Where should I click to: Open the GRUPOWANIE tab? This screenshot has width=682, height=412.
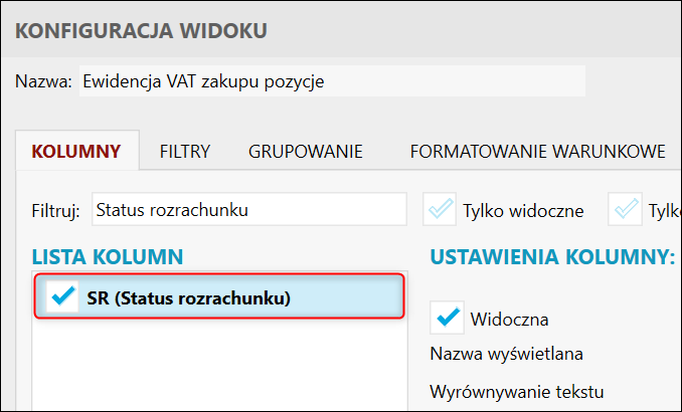click(x=305, y=152)
